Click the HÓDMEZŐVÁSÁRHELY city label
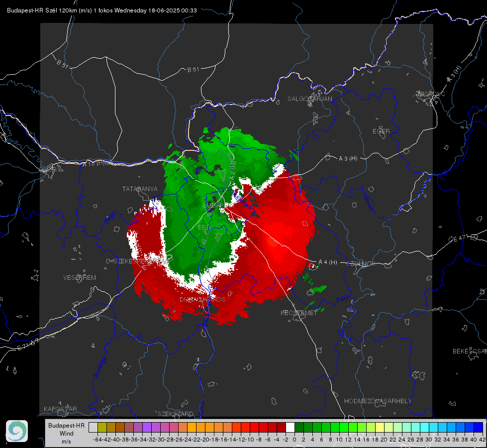This screenshot has width=487, height=448. pos(378,401)
